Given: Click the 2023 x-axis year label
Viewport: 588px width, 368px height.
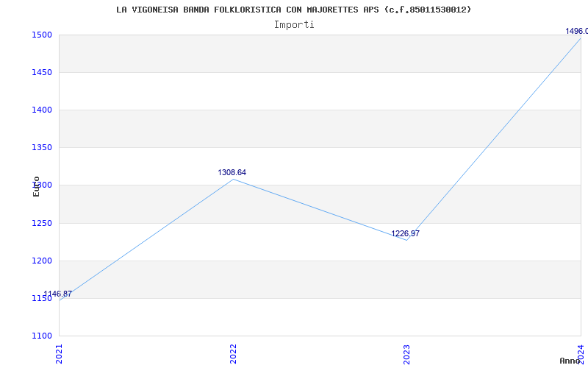Looking at the screenshot, I should [x=406, y=353].
